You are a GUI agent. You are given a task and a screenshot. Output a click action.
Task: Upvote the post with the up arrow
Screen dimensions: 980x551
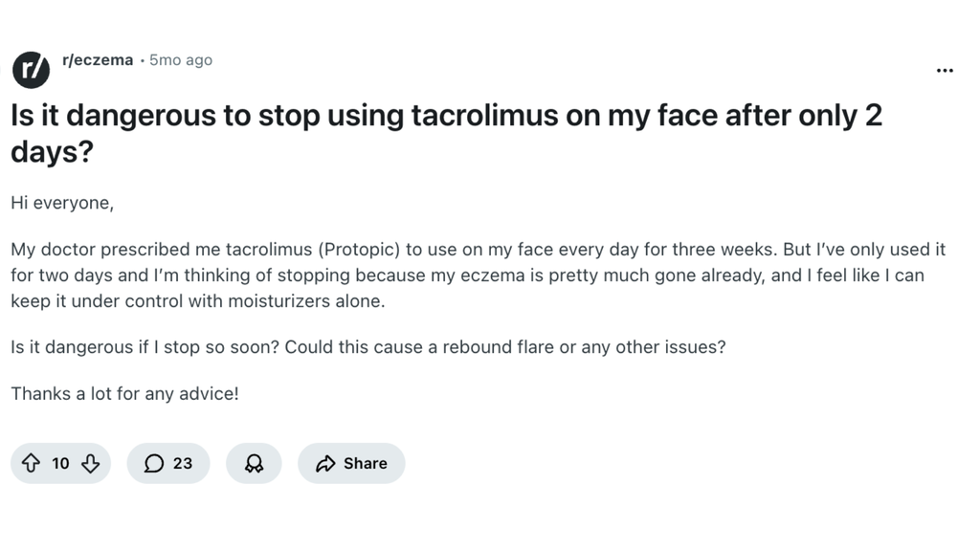[31, 464]
